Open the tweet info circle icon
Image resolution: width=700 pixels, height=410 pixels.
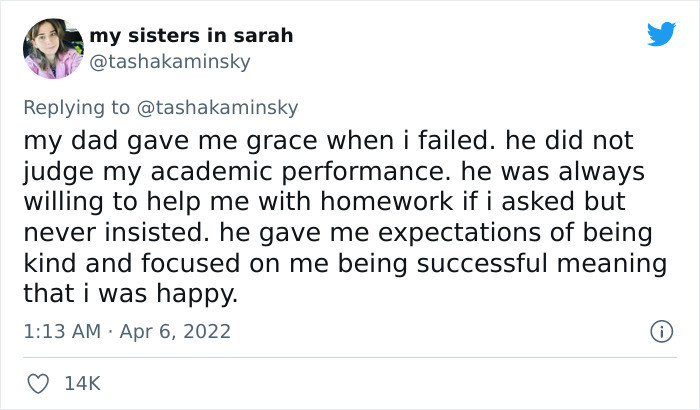pyautogui.click(x=659, y=329)
